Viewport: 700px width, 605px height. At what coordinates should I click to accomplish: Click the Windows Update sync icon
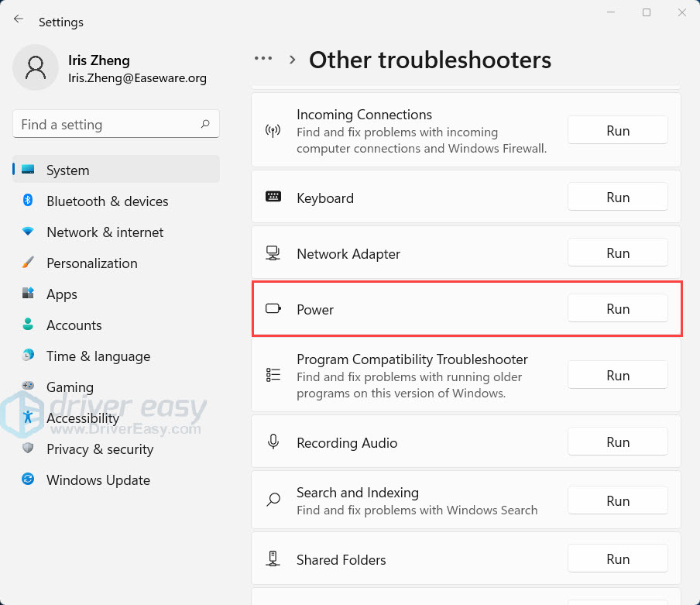pyautogui.click(x=29, y=480)
